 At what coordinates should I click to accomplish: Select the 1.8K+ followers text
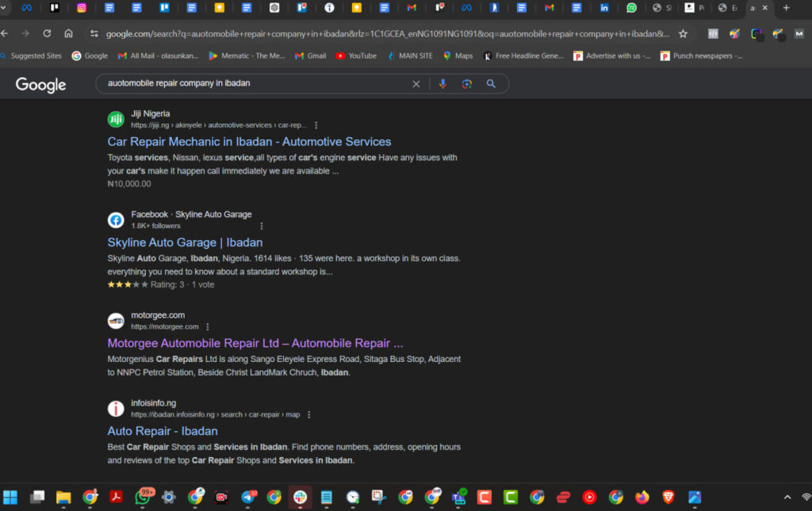pyautogui.click(x=155, y=226)
